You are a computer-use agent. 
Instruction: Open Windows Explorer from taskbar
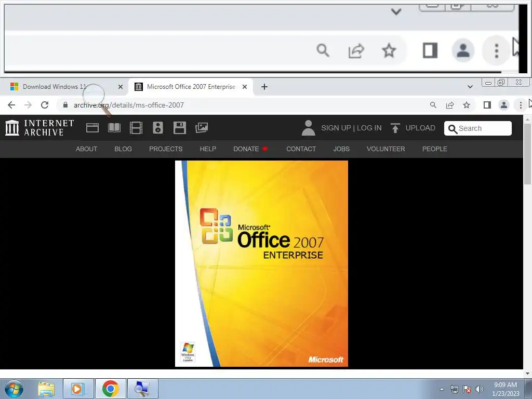(x=46, y=389)
